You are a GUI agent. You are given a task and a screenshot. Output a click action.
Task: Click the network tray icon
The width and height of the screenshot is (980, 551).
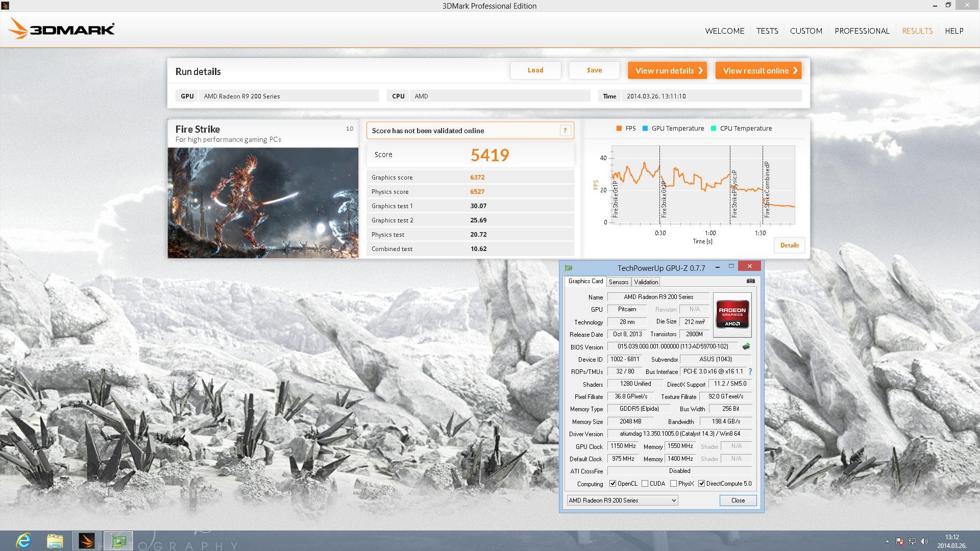click(912, 541)
